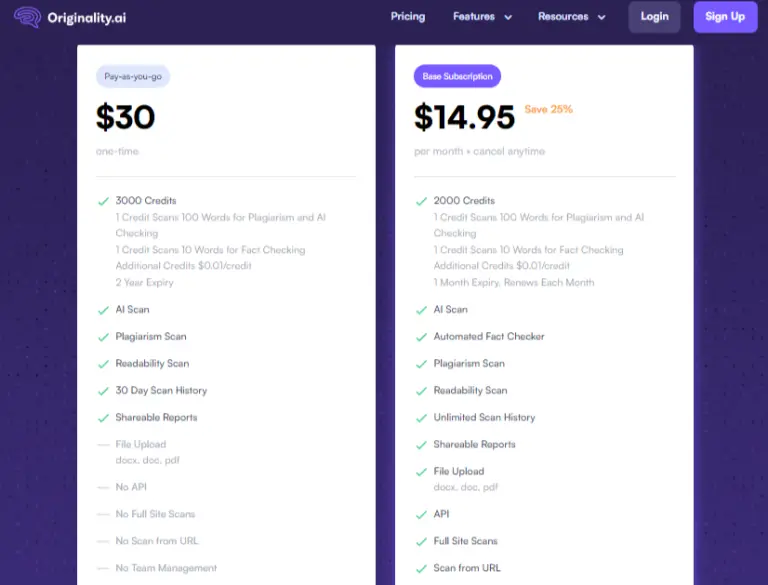Select the Base Subscription purple badge
Viewport: 768px width, 585px height.
457,76
